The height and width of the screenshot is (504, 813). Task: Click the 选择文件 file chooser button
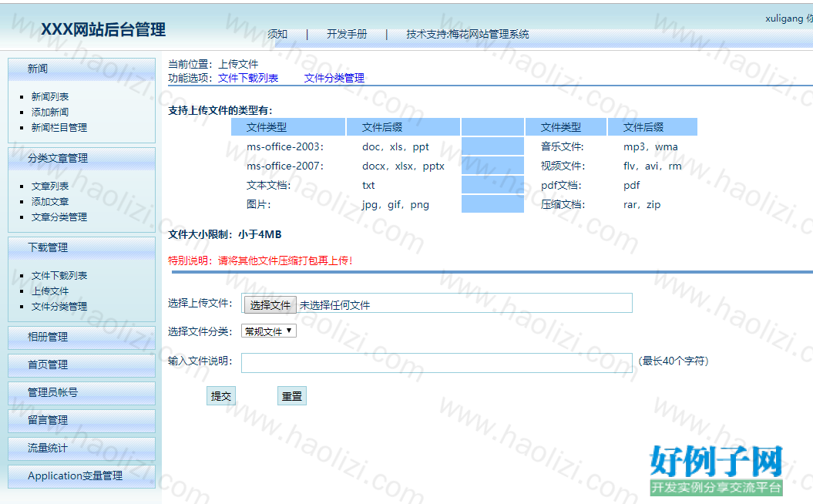coord(270,305)
